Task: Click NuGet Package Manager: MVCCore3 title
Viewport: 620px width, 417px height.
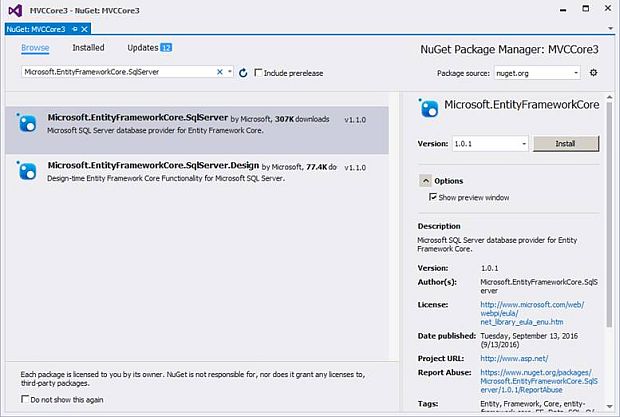Action: [x=509, y=49]
